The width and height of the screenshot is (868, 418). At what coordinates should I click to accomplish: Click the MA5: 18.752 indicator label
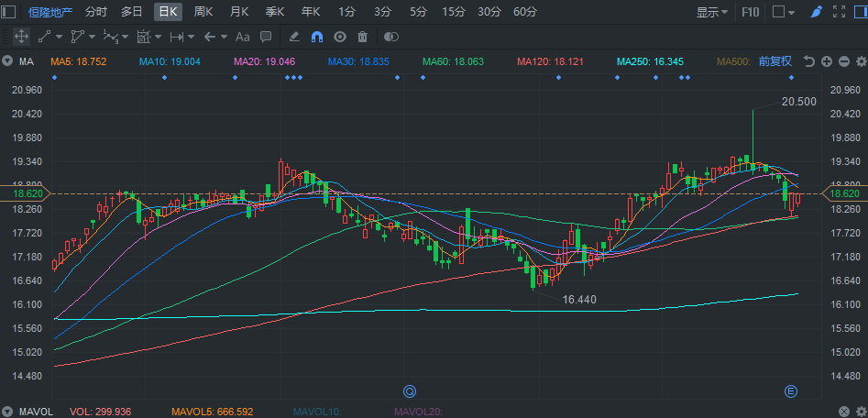[x=79, y=61]
